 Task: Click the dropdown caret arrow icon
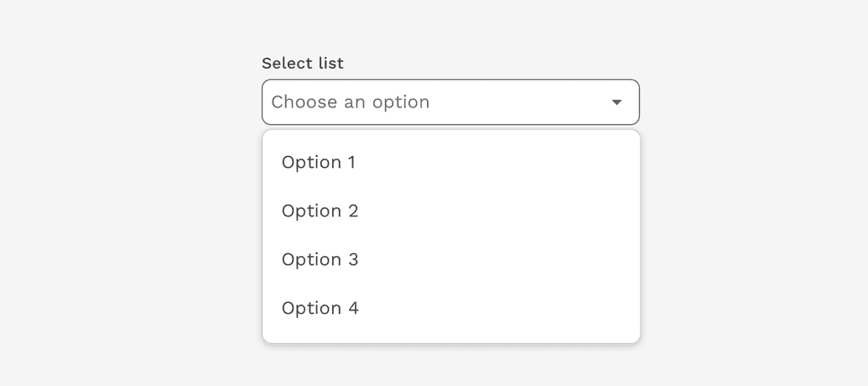coord(616,102)
